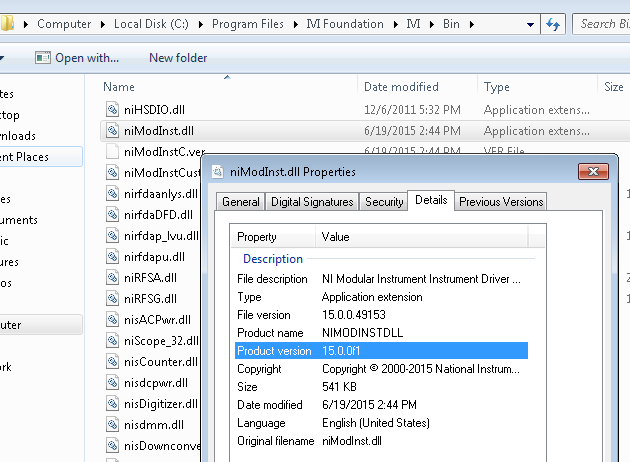Click the niHSDIO.dll file icon
The width and height of the screenshot is (630, 462).
[112, 109]
